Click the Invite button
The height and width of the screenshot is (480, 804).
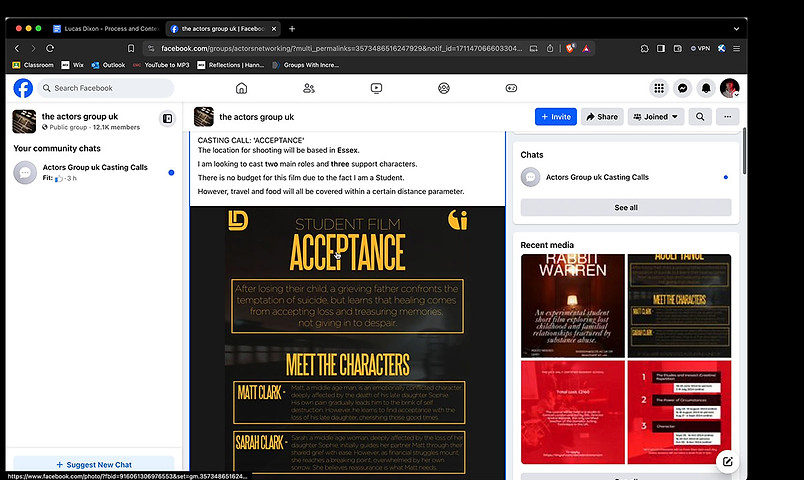pos(556,117)
